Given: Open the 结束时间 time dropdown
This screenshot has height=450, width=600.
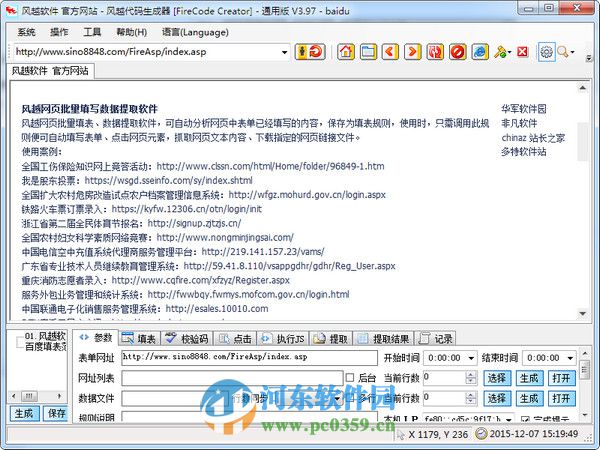Looking at the screenshot, I should click(570, 358).
